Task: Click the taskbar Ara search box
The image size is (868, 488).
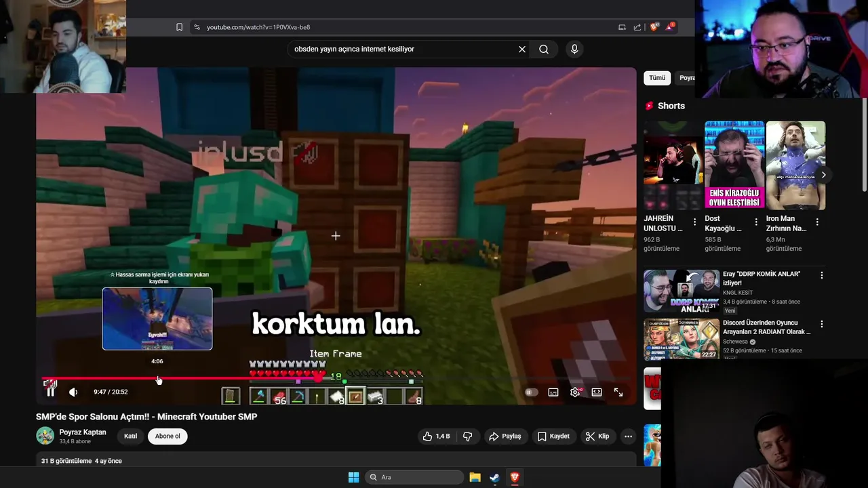Action: click(x=414, y=477)
